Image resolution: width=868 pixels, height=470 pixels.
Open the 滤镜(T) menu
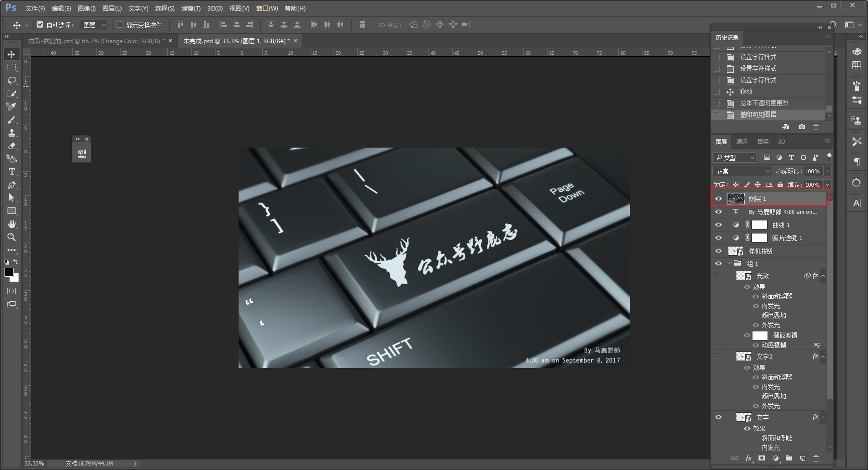[191, 9]
